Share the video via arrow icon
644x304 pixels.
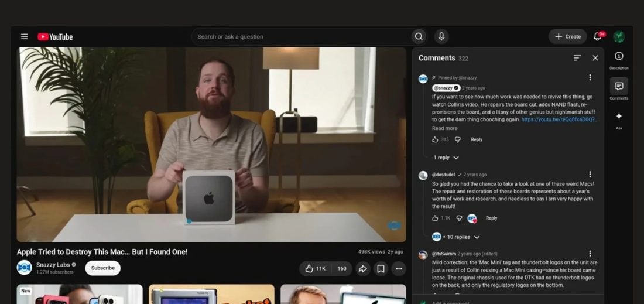coord(362,269)
